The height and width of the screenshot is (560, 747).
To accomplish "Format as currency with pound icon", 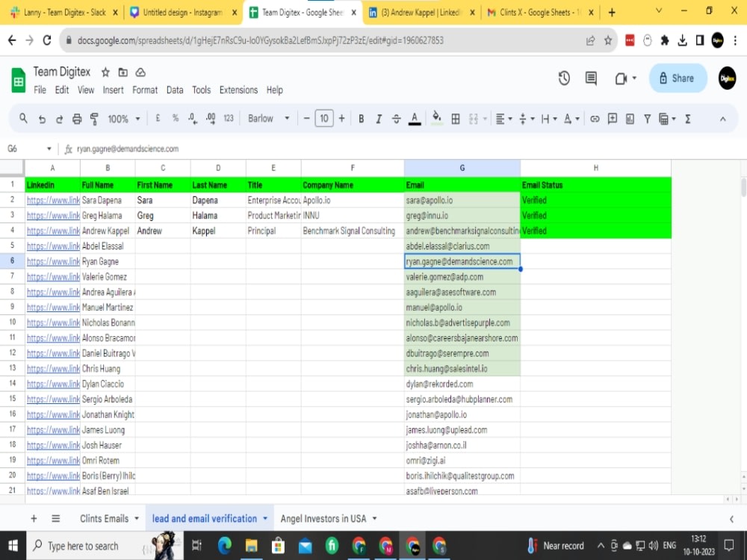I will 158,119.
